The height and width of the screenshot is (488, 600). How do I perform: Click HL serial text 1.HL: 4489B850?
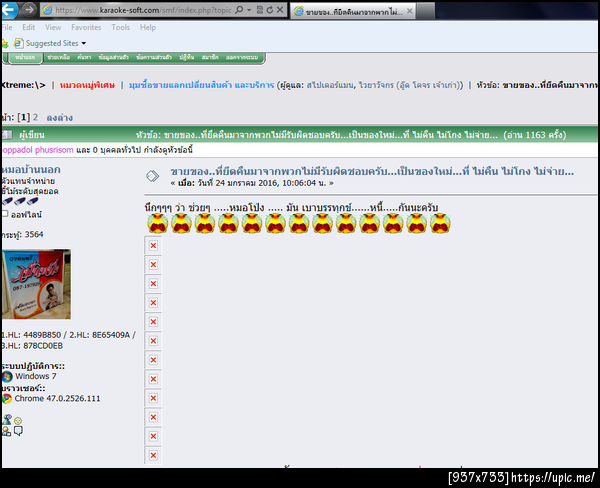[31, 335]
